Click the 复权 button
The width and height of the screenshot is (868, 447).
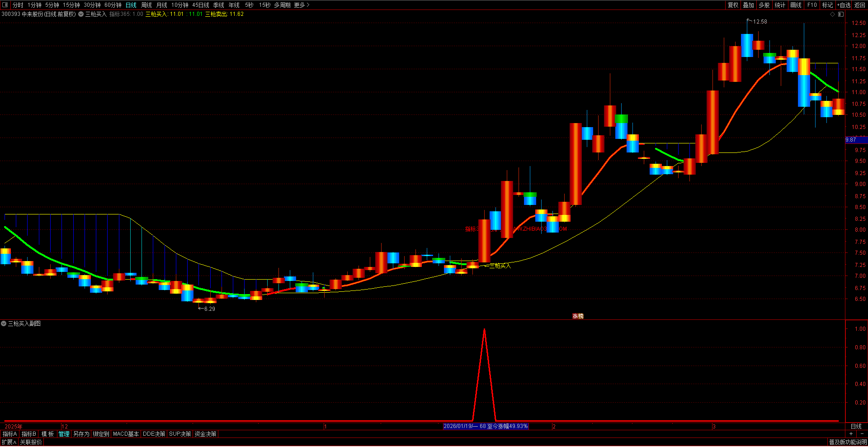pos(733,5)
